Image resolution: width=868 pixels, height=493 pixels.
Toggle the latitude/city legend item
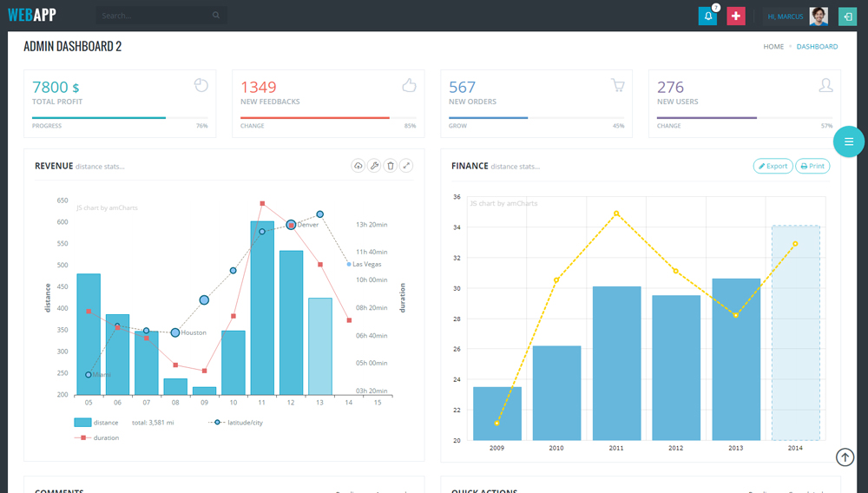(236, 422)
